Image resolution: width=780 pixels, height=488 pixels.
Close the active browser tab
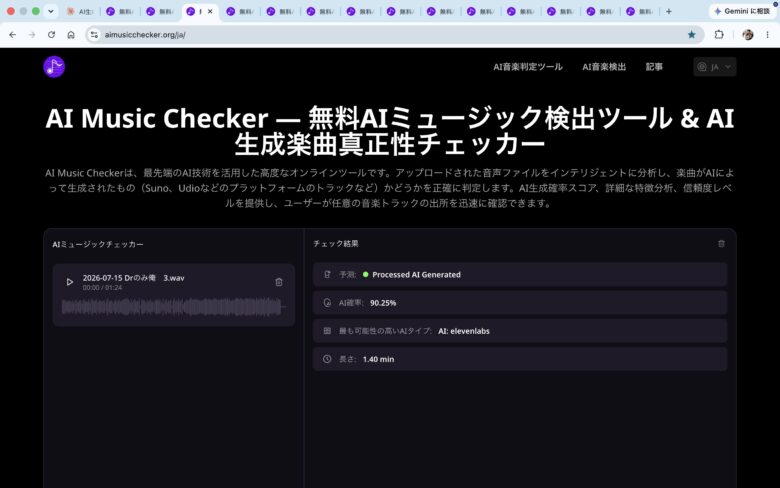[210, 11]
